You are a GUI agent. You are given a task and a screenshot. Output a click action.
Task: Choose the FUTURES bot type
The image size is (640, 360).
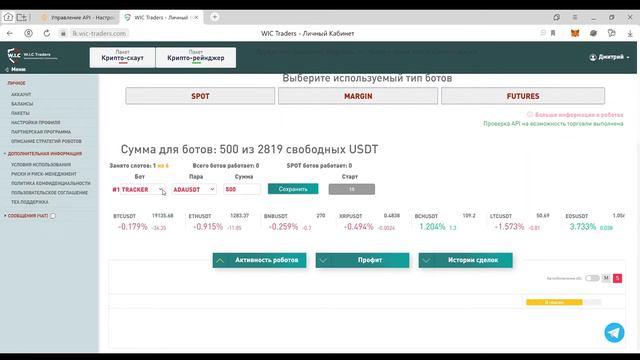click(x=523, y=96)
